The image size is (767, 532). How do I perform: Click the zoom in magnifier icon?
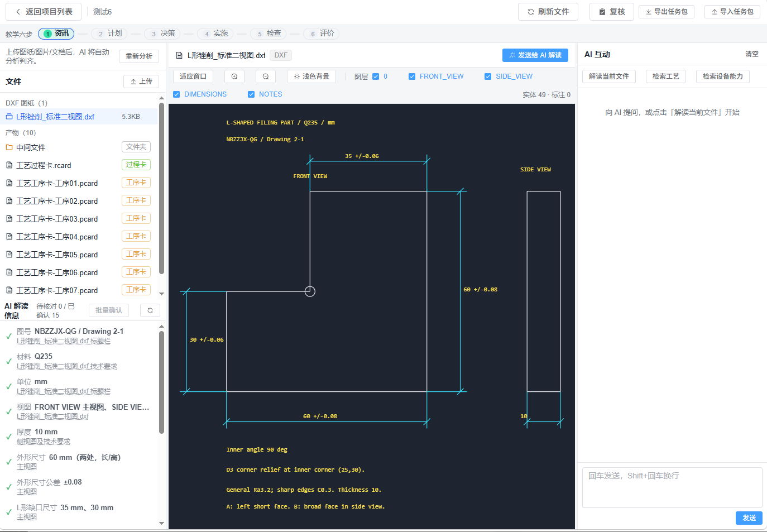click(x=234, y=76)
